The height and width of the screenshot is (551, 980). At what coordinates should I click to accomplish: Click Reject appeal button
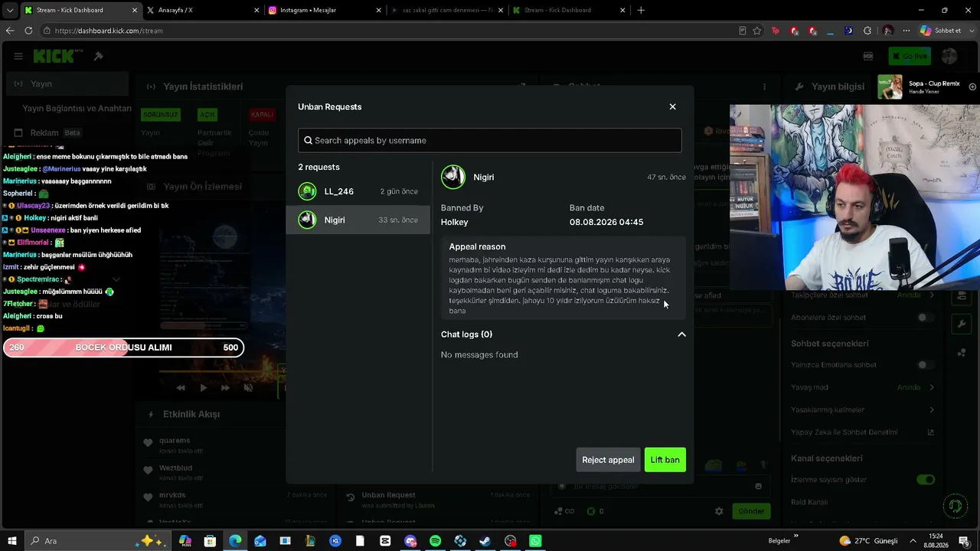pos(608,460)
